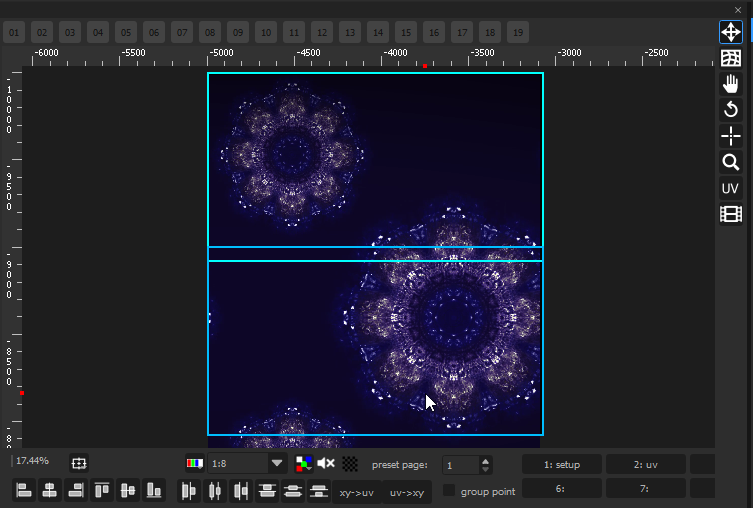
Task: Toggle the checkerboard transparency background
Action: 350,463
